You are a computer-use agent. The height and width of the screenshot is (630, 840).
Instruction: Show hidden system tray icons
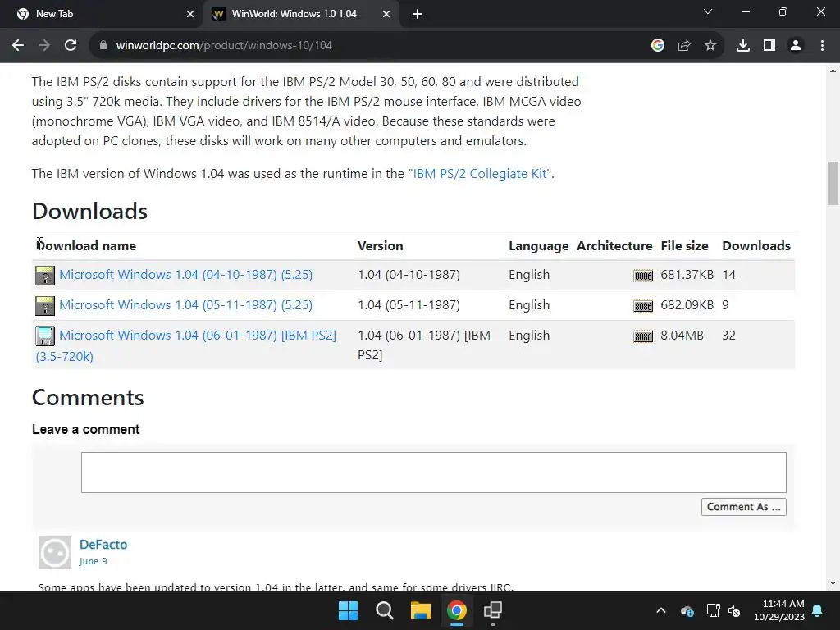661,610
